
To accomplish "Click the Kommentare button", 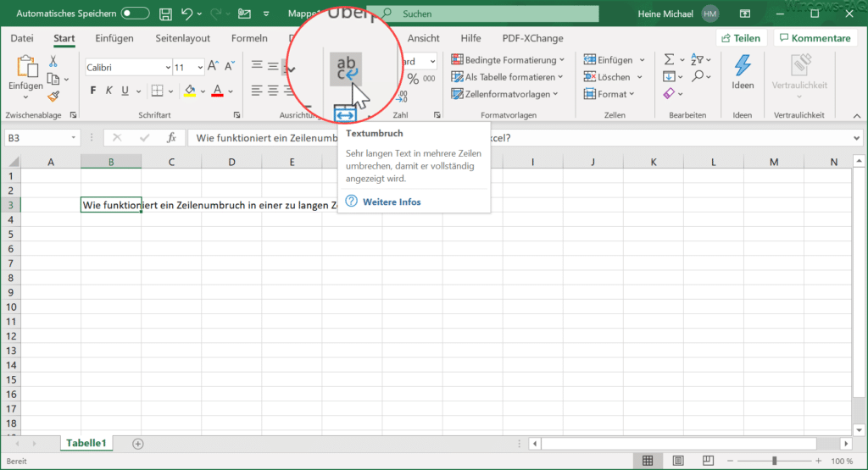I will pyautogui.click(x=815, y=38).
